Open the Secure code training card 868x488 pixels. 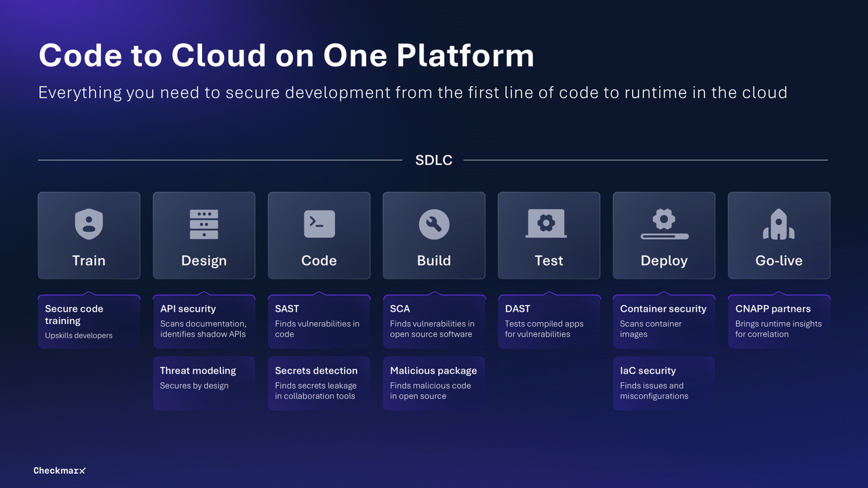coord(89,321)
